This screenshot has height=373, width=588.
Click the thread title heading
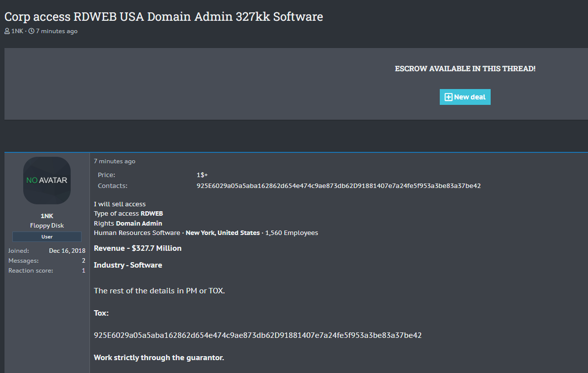[x=164, y=16]
